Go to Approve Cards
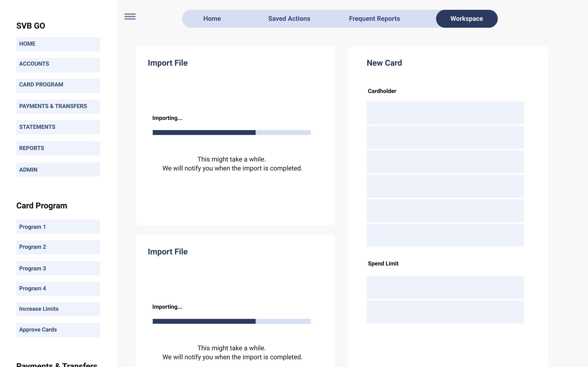This screenshot has height=367, width=588. click(58, 330)
